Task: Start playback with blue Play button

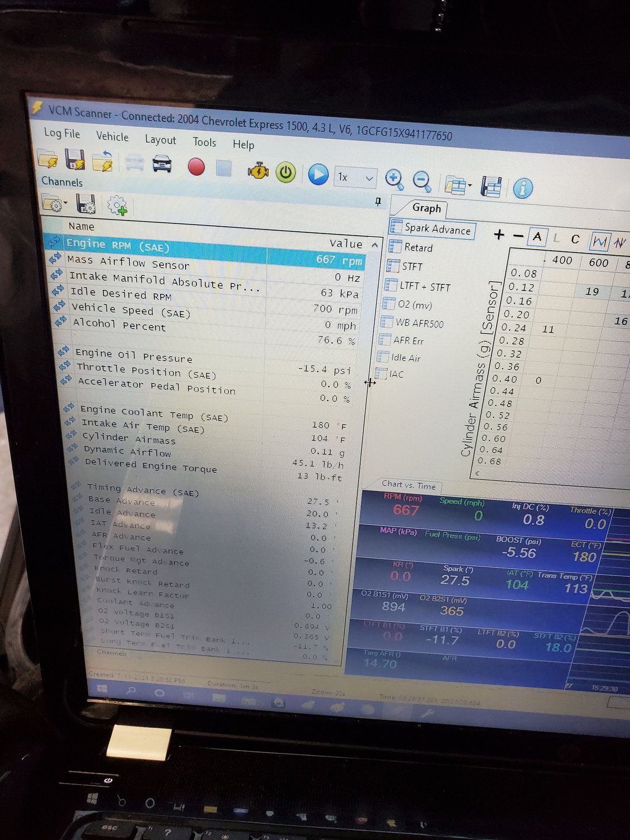Action: 318,174
